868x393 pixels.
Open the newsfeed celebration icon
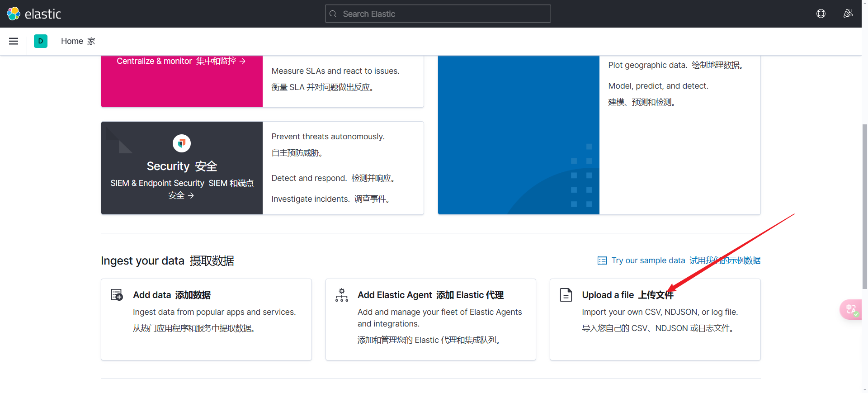[848, 14]
